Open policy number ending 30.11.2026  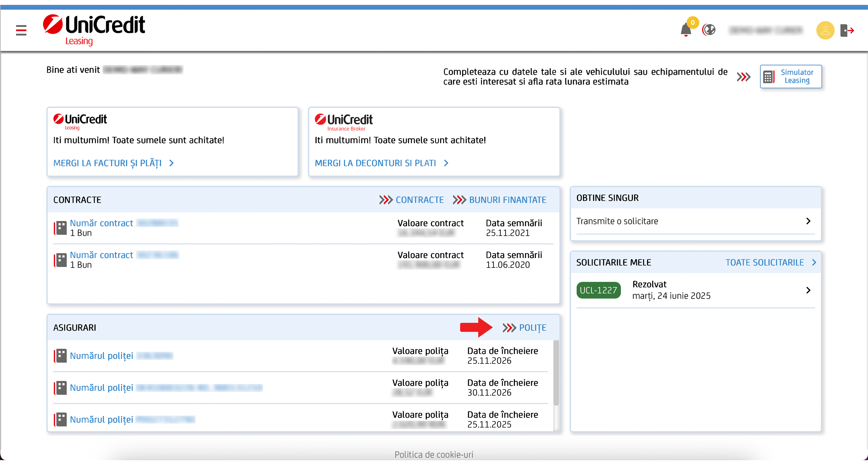point(166,388)
